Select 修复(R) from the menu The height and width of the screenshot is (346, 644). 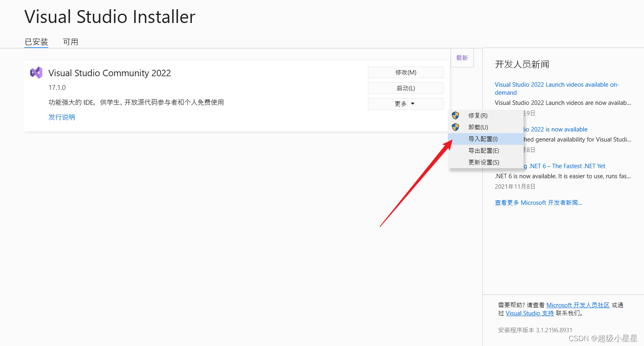click(486, 115)
